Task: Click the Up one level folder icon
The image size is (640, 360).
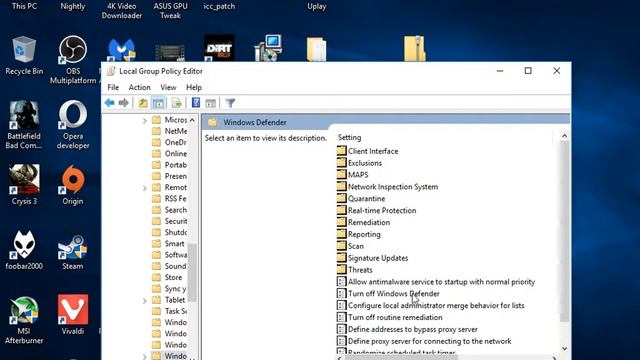Action: click(x=143, y=103)
